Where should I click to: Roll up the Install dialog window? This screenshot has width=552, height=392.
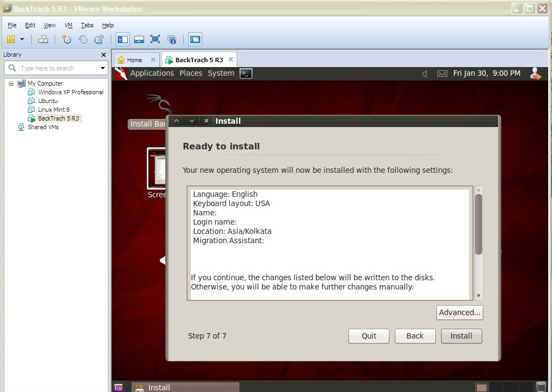177,120
